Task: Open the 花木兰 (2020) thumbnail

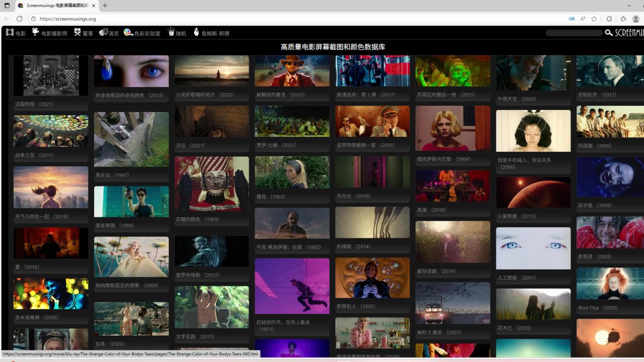Action: click(x=533, y=304)
